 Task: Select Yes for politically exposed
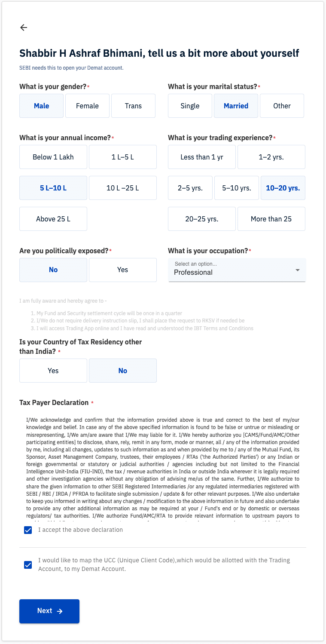click(x=123, y=270)
